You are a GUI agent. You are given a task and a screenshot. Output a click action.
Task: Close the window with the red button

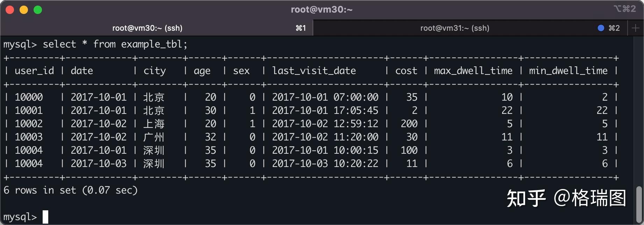tap(10, 10)
